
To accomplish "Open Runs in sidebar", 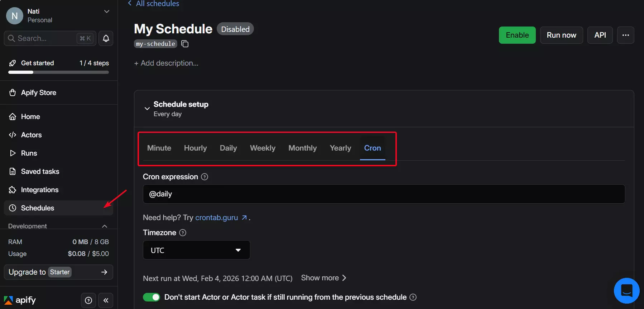I will [x=58, y=153].
